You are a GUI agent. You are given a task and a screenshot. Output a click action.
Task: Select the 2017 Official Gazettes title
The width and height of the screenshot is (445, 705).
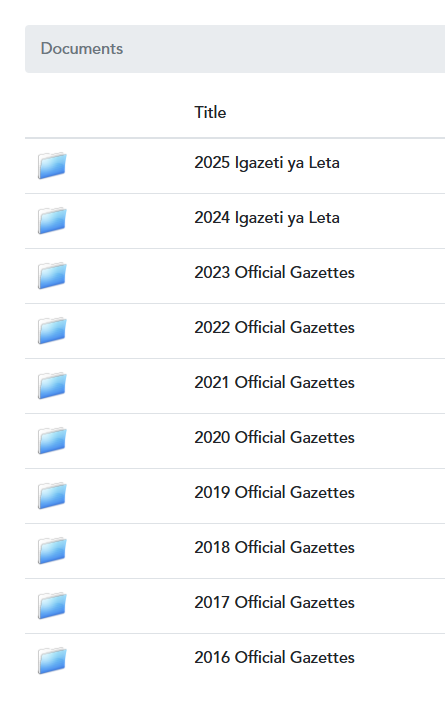click(x=274, y=602)
